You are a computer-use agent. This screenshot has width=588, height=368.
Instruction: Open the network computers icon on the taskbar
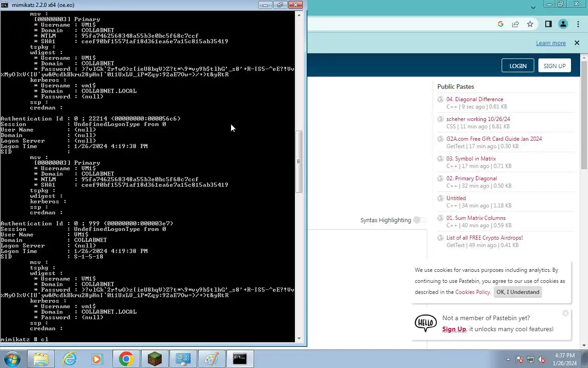183,359
